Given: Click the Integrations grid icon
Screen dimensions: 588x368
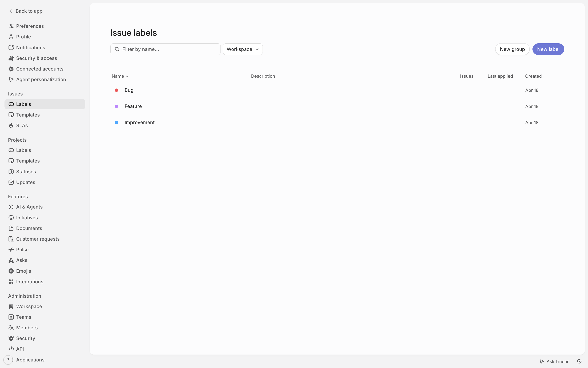Looking at the screenshot, I should (11, 282).
